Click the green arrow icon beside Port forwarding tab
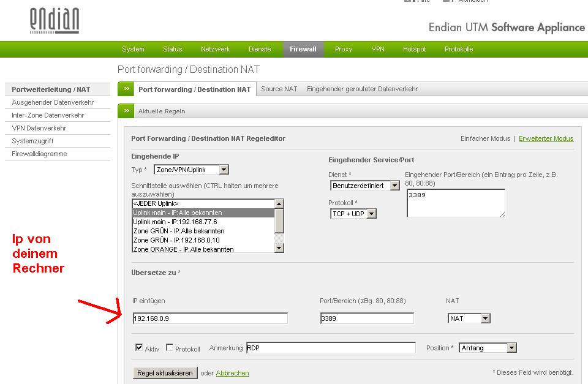Viewport: 588px width, 384px height. pos(126,89)
